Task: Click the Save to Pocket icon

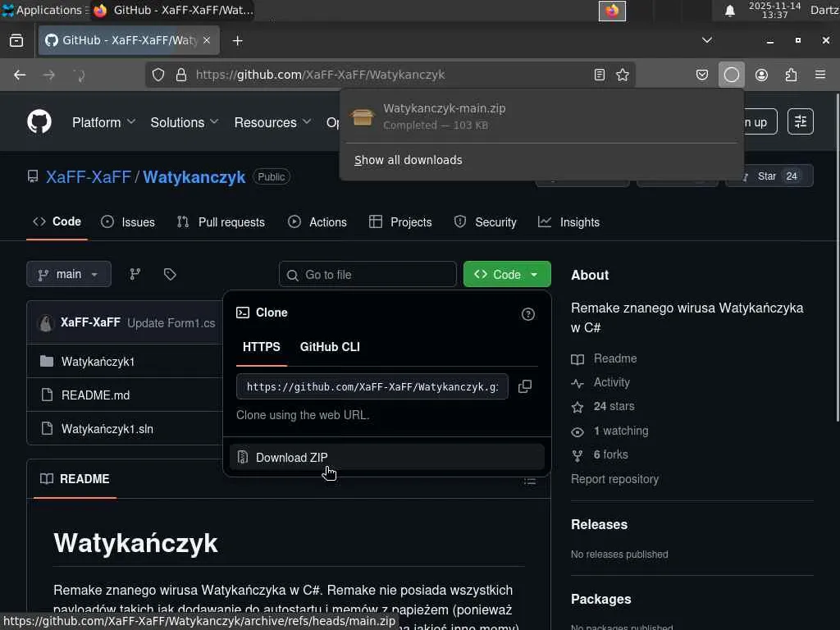Action: (702, 75)
